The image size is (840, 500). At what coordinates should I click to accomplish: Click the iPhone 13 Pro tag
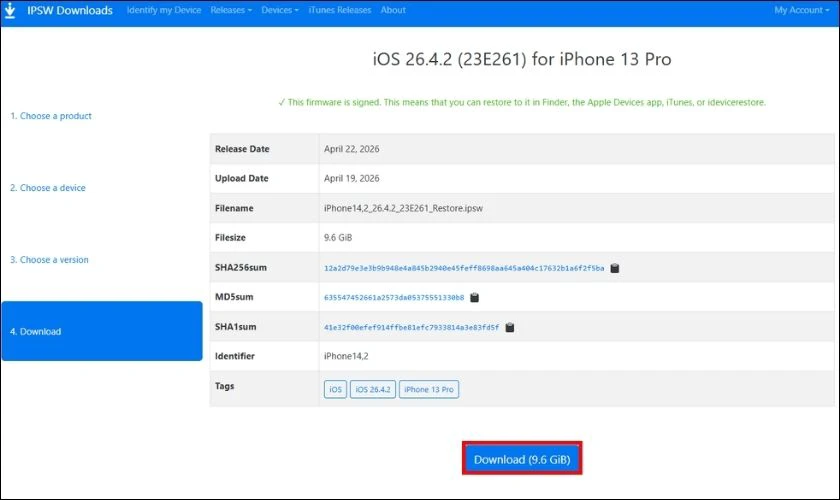tap(429, 389)
